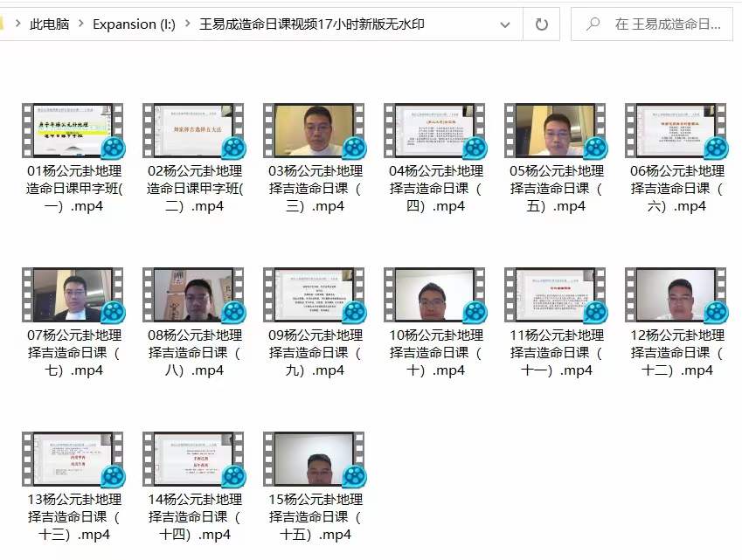
Task: Click file name label of video 02
Action: click(193, 189)
